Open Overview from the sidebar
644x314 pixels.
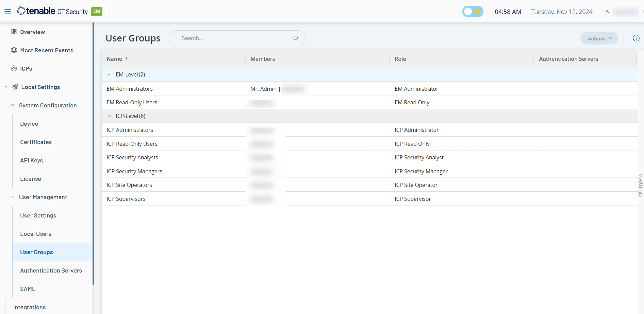coord(32,32)
